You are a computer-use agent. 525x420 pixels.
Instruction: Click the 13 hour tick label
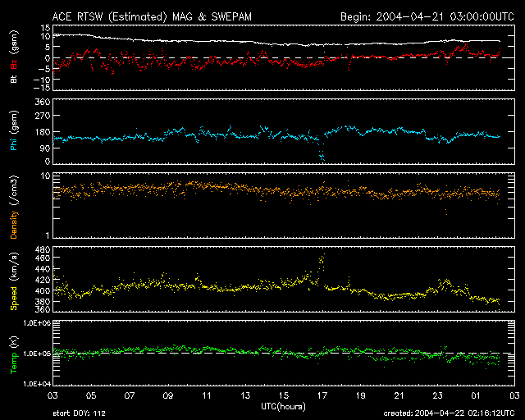[245, 396]
